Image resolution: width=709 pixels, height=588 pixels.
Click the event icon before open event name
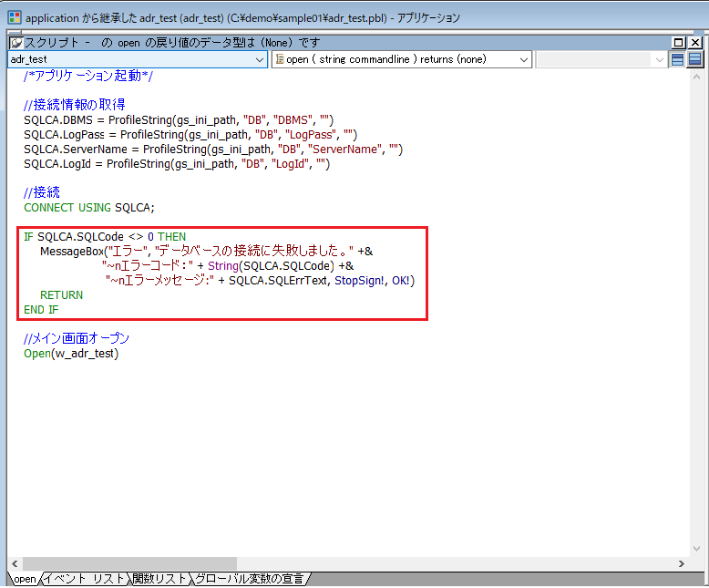[279, 59]
